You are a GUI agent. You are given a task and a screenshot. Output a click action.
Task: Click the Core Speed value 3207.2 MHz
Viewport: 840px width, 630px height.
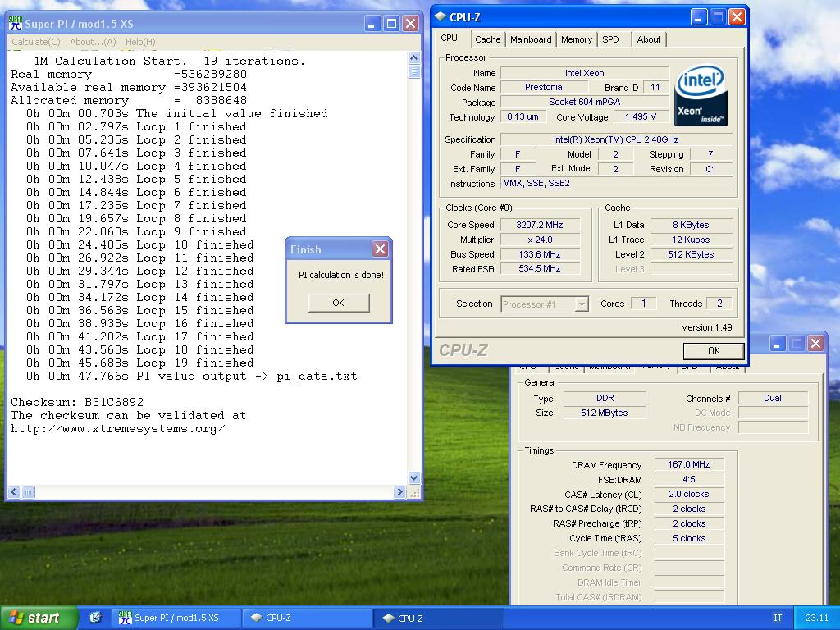[540, 225]
